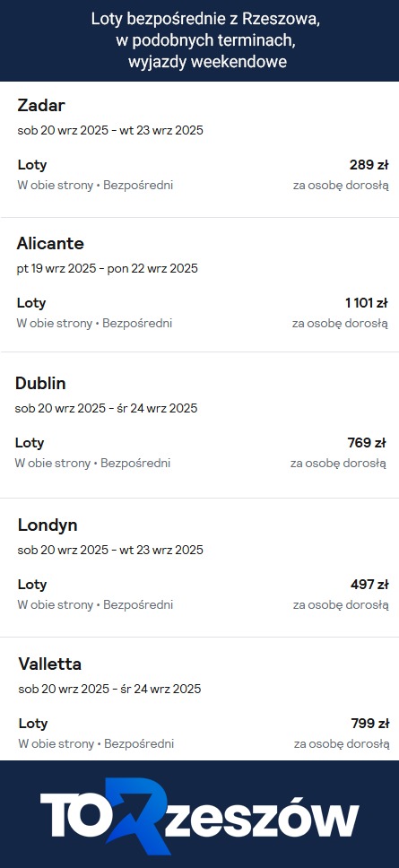Select Alicante dates pt 19 wrz – pon 22 wrz

pos(108,269)
